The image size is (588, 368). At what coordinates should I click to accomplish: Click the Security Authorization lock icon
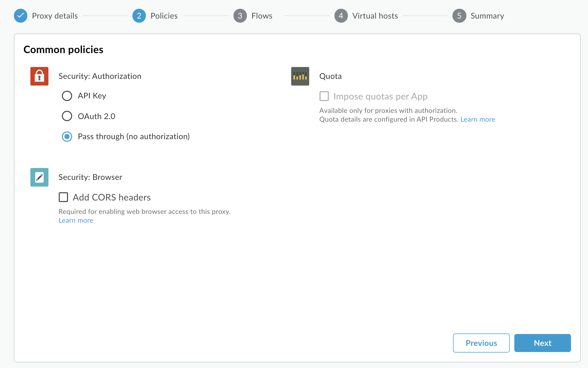click(x=39, y=76)
